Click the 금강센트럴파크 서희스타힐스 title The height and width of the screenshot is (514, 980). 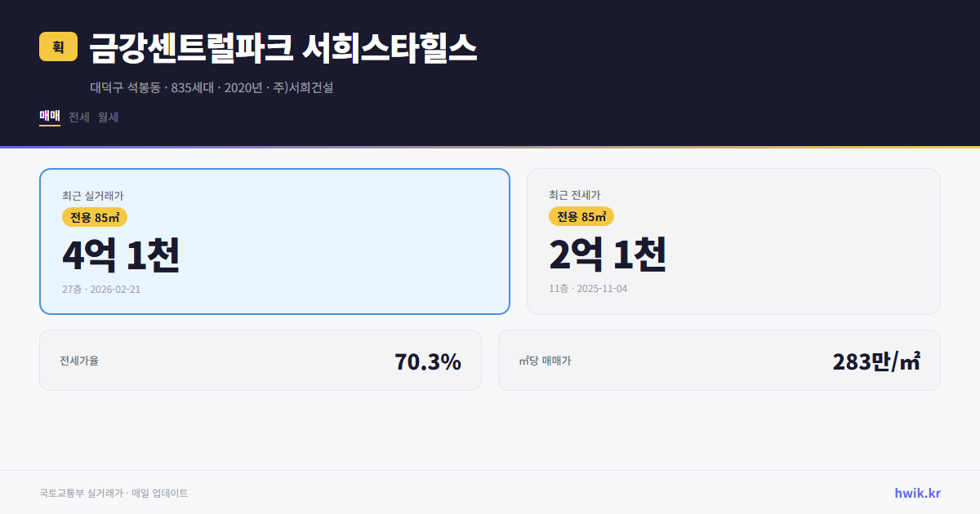coord(283,47)
